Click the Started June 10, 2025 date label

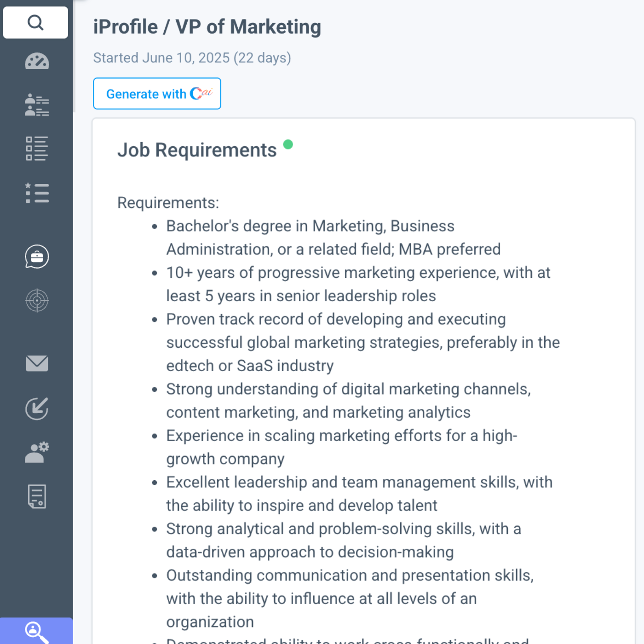pyautogui.click(x=192, y=57)
